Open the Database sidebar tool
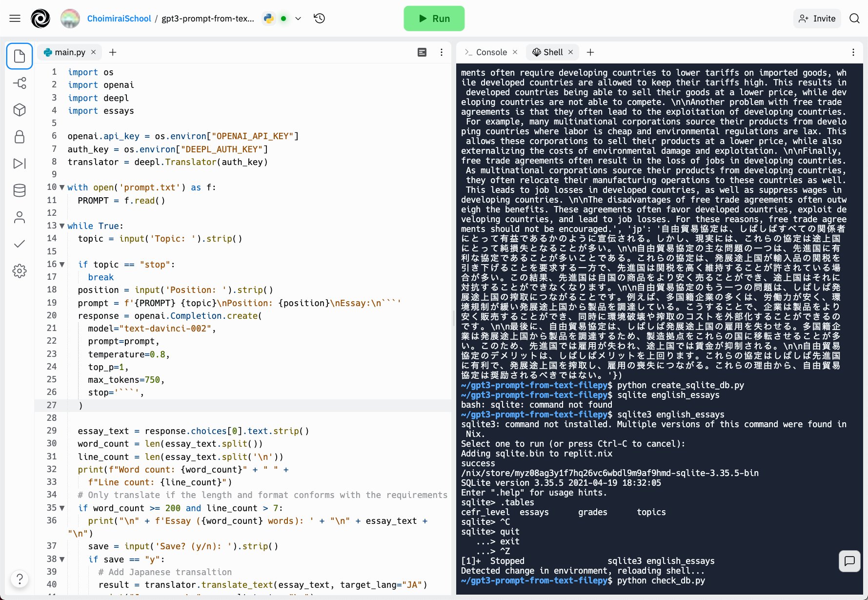 20,190
